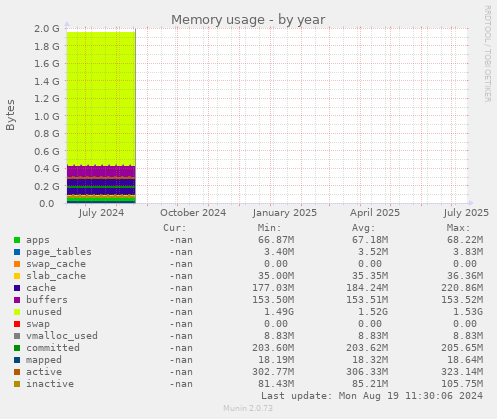The height and width of the screenshot is (419, 497).
Task: Click the 'swap' legend label
Action: 38,324
